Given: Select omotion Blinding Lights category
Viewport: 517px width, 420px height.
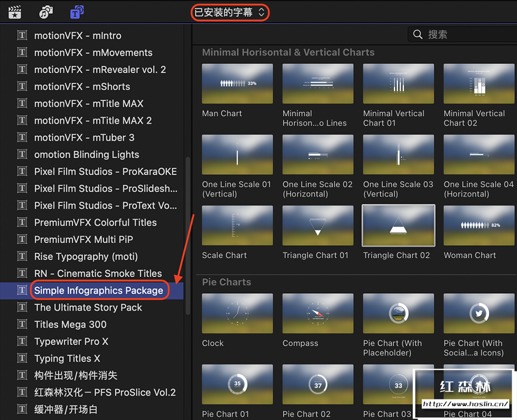Looking at the screenshot, I should click(x=92, y=154).
